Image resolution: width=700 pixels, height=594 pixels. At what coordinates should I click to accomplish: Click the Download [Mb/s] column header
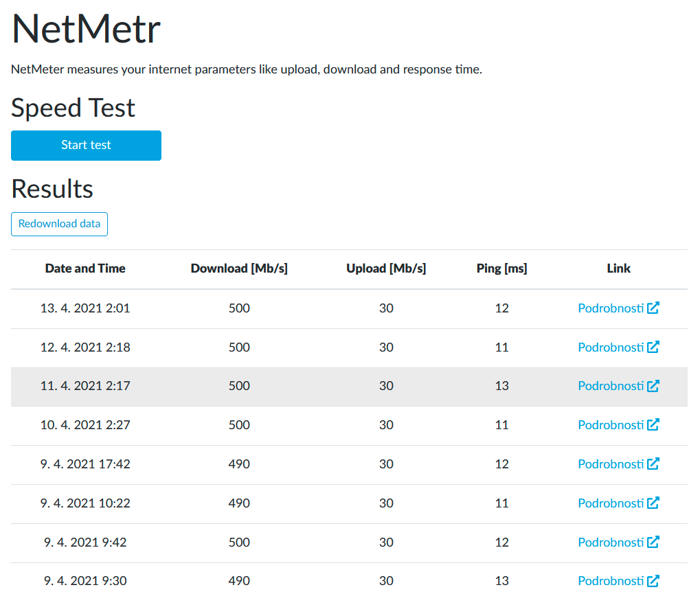239,269
